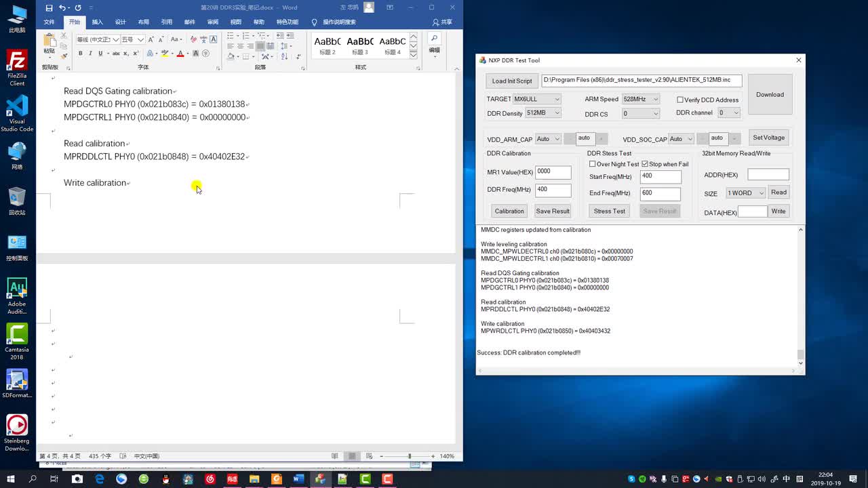The width and height of the screenshot is (868, 488).
Task: Center text in Word paragraph group
Action: click(x=240, y=46)
